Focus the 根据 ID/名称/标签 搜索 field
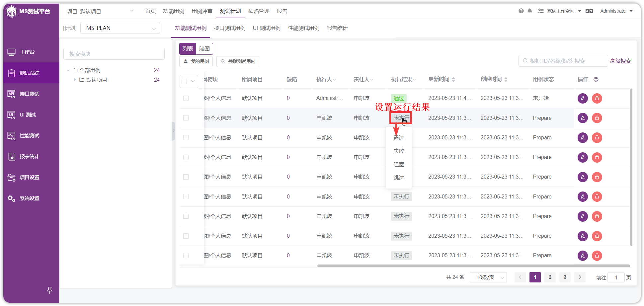644x306 pixels. click(x=563, y=61)
